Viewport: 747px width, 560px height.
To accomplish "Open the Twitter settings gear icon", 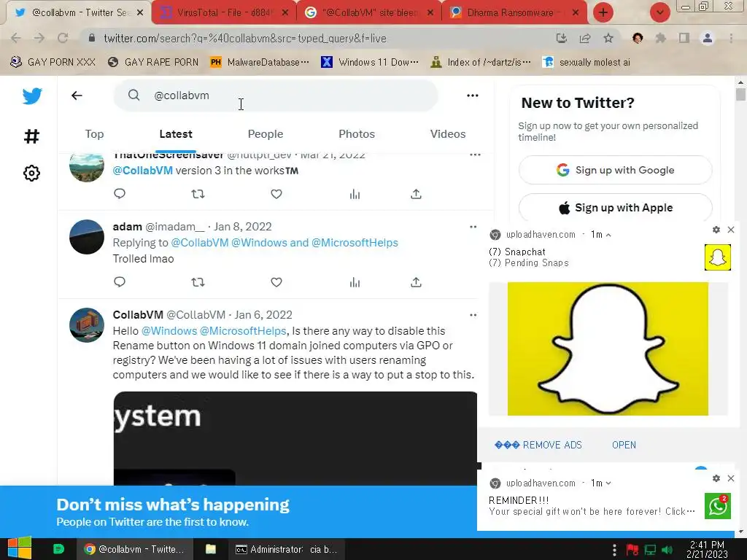I will (31, 174).
